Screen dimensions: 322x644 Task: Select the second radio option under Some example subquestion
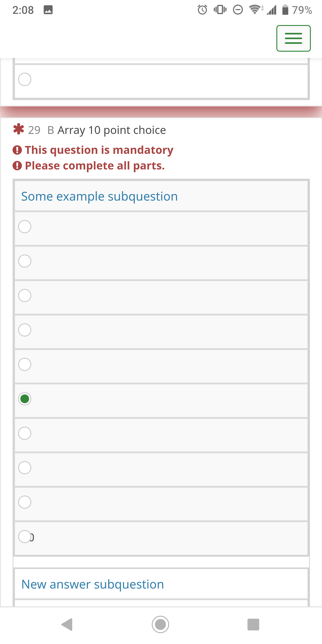pyautogui.click(x=25, y=261)
